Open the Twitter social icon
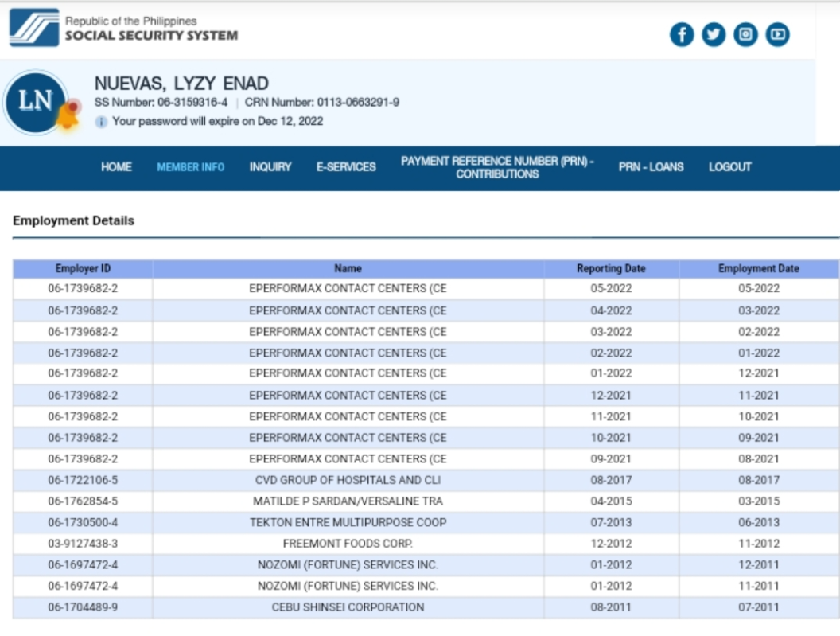 714,34
